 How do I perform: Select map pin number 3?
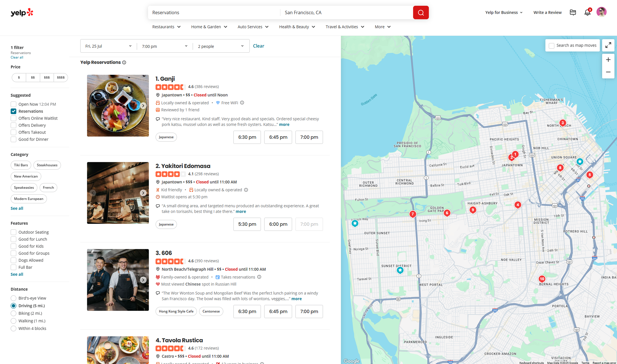(x=563, y=123)
